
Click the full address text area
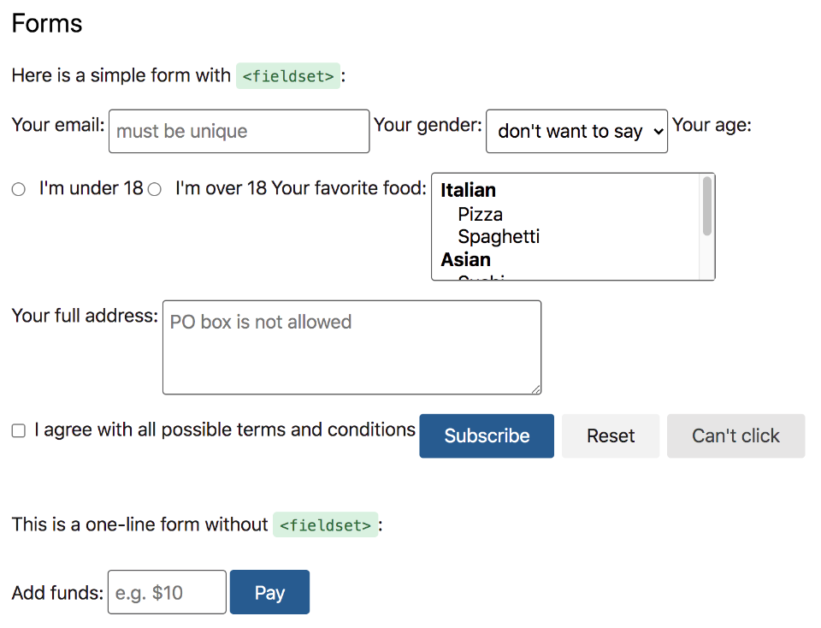point(351,347)
